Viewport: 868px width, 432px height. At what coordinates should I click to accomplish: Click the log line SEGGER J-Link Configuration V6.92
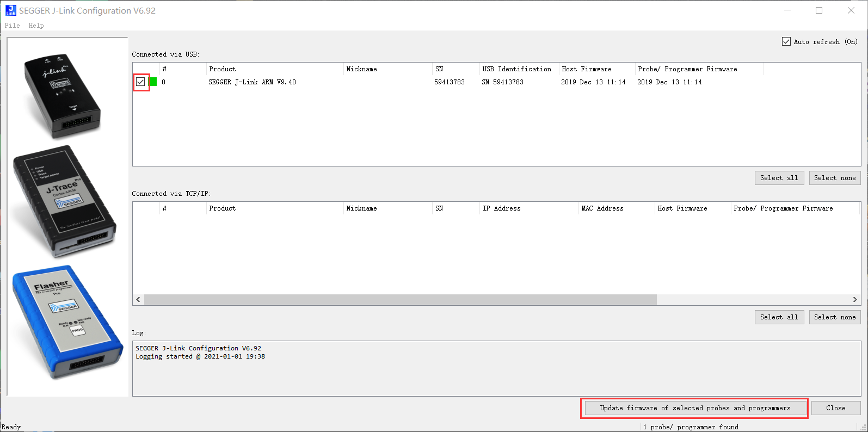(x=198, y=348)
